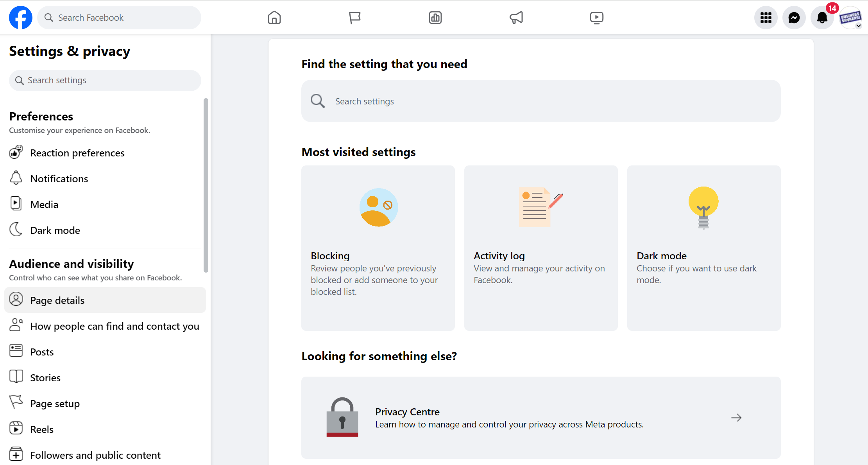Click the main Search settings field
Image resolution: width=868 pixels, height=465 pixels.
pos(541,101)
